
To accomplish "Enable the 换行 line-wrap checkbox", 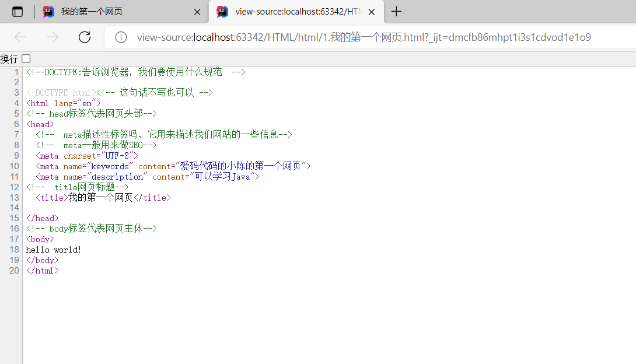I will click(x=26, y=58).
